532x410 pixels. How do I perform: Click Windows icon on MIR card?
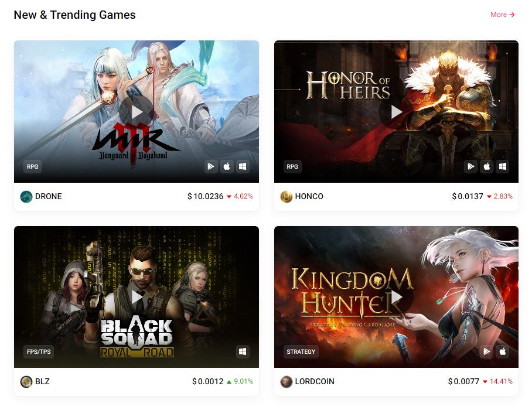(x=243, y=166)
